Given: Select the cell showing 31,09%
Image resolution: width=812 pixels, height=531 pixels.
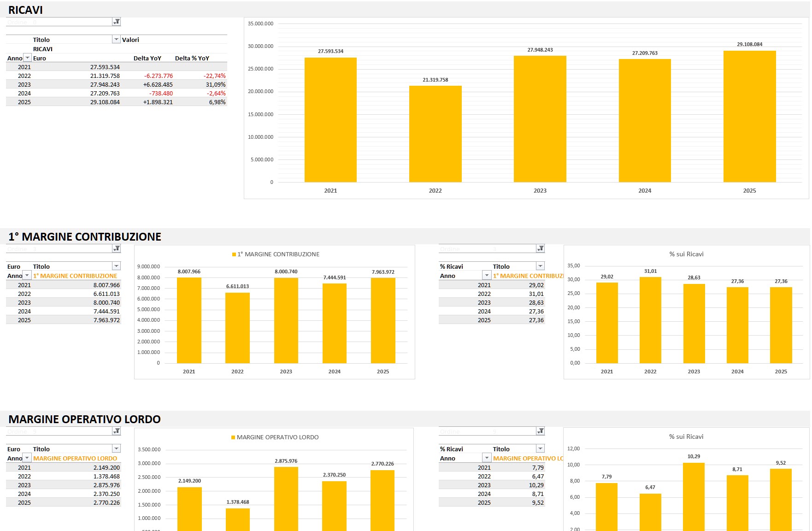Looking at the screenshot, I should pos(216,84).
